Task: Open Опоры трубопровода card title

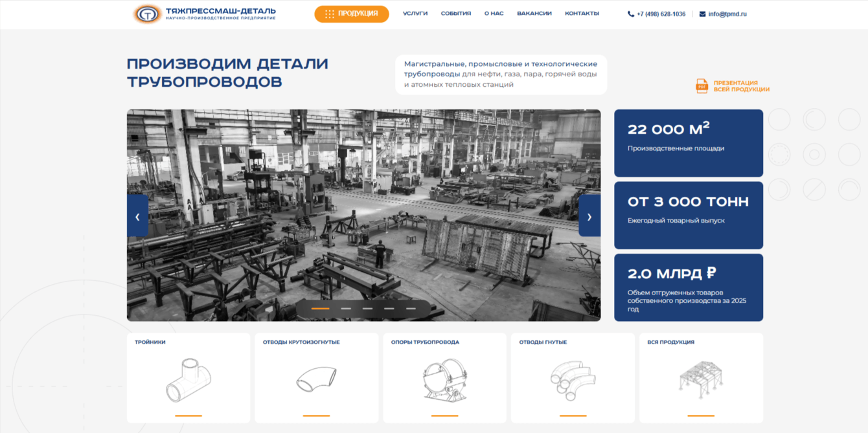Action: [x=425, y=342]
